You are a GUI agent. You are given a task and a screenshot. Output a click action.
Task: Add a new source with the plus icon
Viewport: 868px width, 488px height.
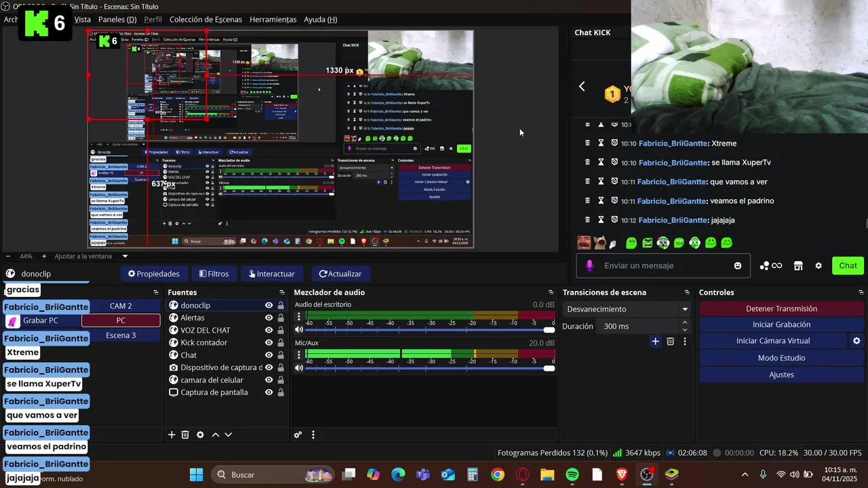[172, 435]
